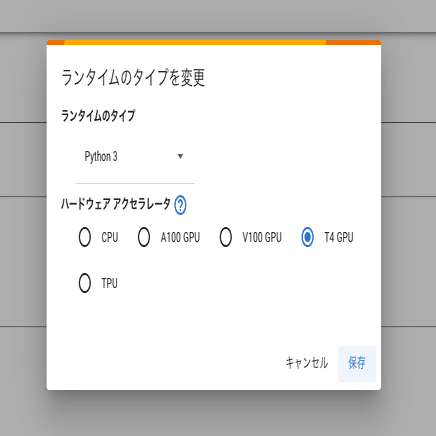Cancel with the キャンセル button
This screenshot has height=436, width=436.
pyautogui.click(x=307, y=363)
